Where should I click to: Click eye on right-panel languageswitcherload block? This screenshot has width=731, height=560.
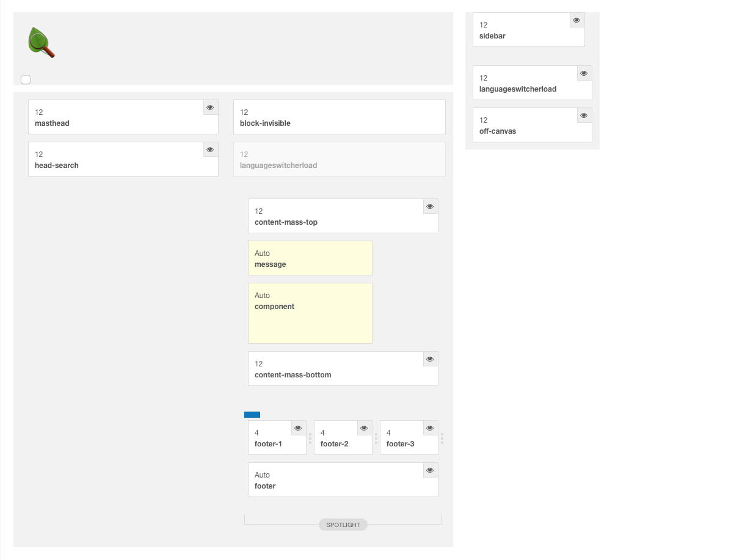[x=584, y=73]
